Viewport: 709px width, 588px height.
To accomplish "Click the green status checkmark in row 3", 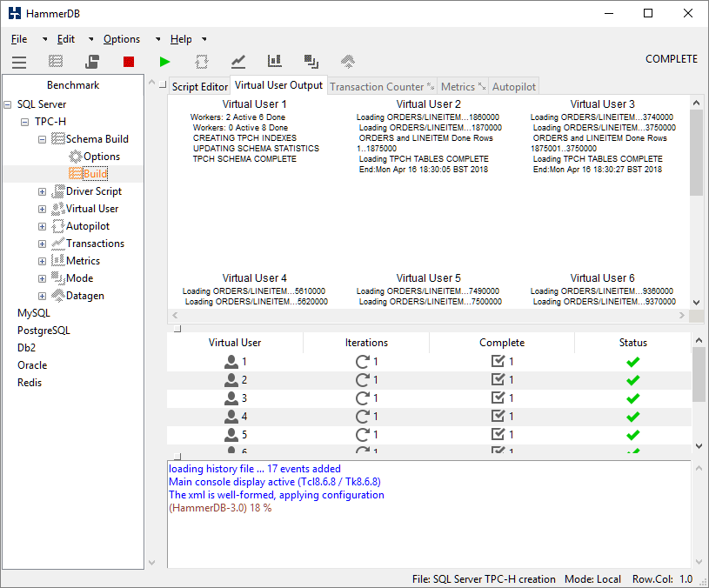I will 633,398.
